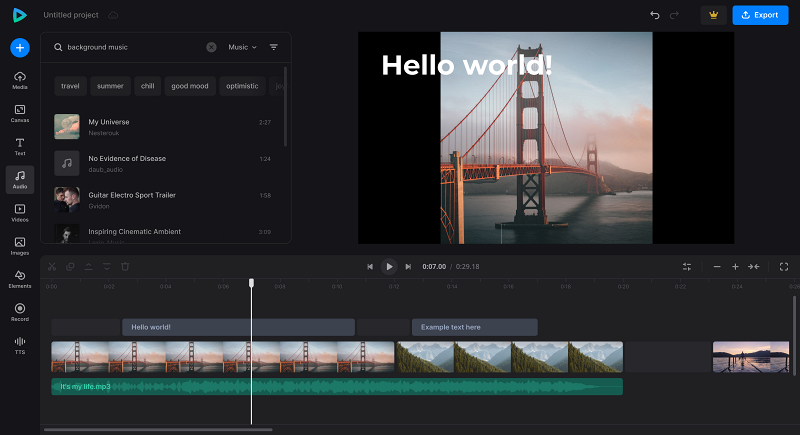The image size is (800, 435).
Task: Click the bring forward layer icon
Action: (x=88, y=267)
